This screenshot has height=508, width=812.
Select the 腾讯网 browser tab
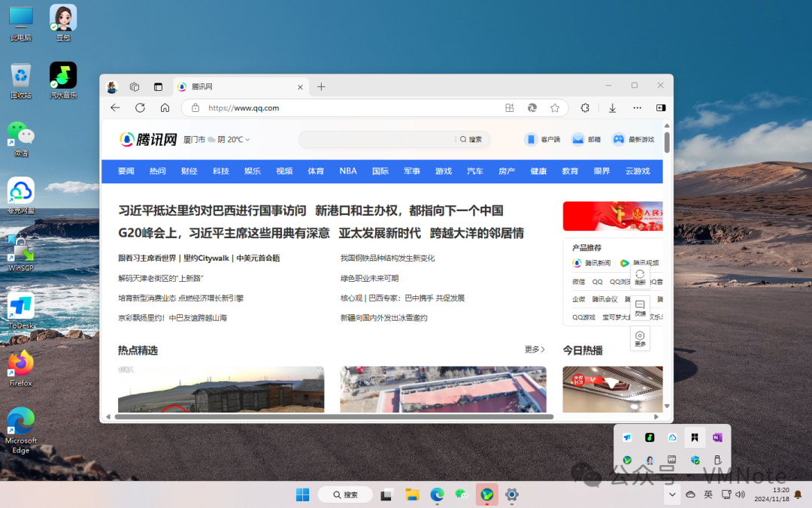pyautogui.click(x=241, y=87)
